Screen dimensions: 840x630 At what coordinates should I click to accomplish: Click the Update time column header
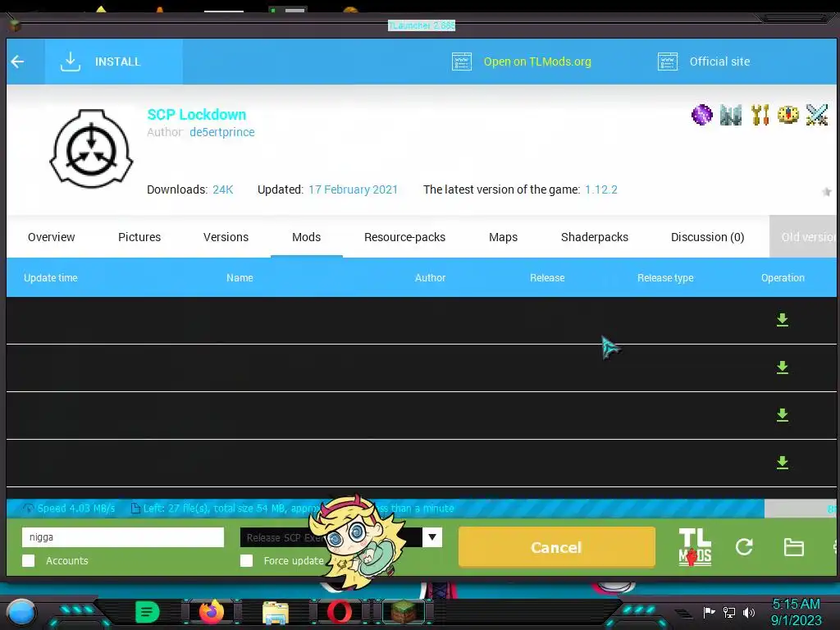tap(51, 278)
